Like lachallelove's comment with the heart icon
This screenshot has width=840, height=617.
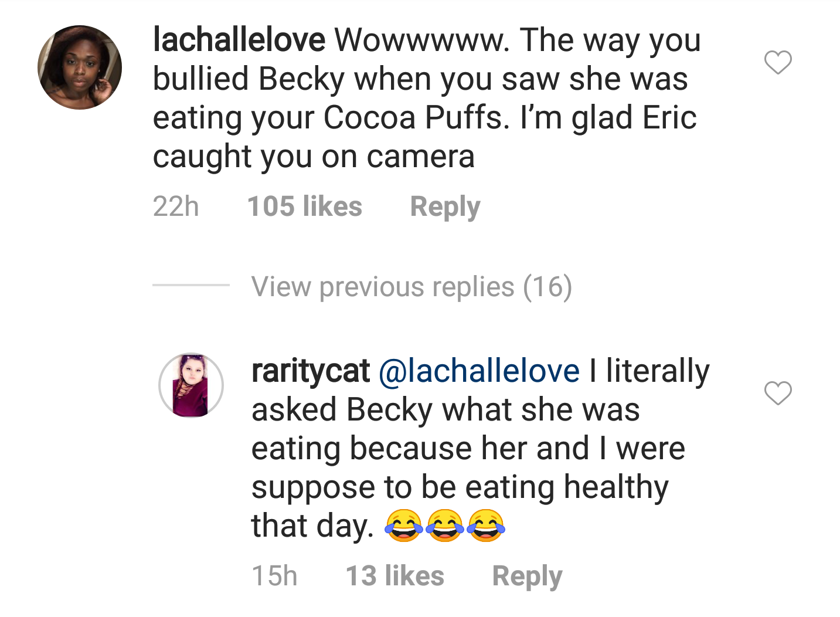(x=778, y=62)
